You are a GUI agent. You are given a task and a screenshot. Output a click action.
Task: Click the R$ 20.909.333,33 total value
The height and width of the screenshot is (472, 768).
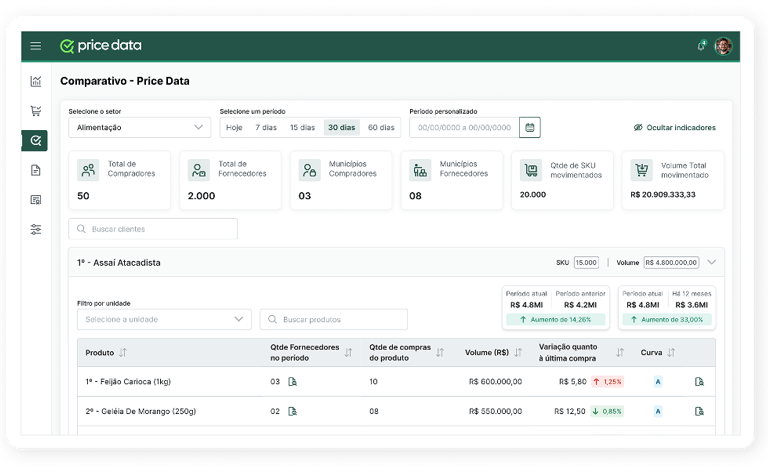(x=663, y=194)
